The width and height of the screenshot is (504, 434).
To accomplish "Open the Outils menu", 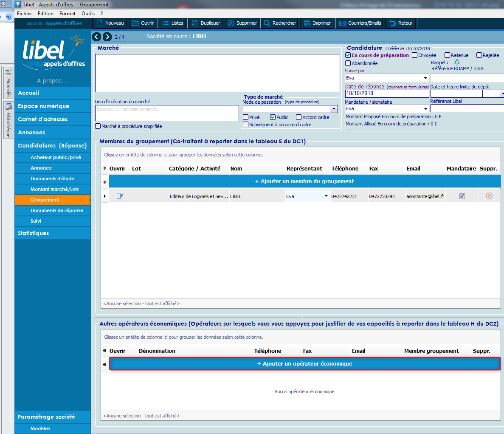I will click(x=88, y=14).
